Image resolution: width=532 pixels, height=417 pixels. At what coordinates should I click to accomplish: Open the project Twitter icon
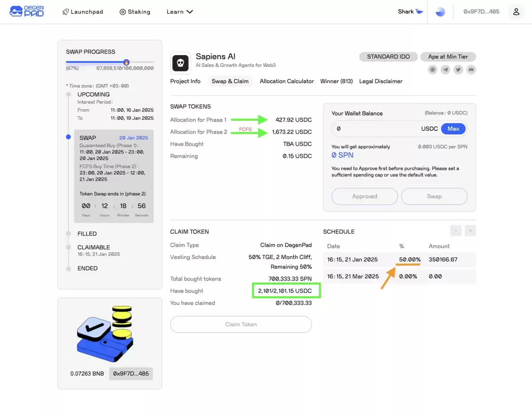(x=458, y=70)
